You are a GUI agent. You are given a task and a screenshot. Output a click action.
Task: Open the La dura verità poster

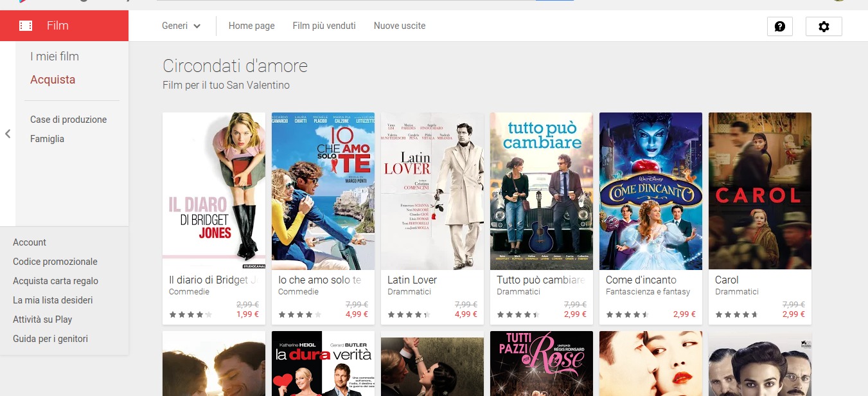(323, 363)
